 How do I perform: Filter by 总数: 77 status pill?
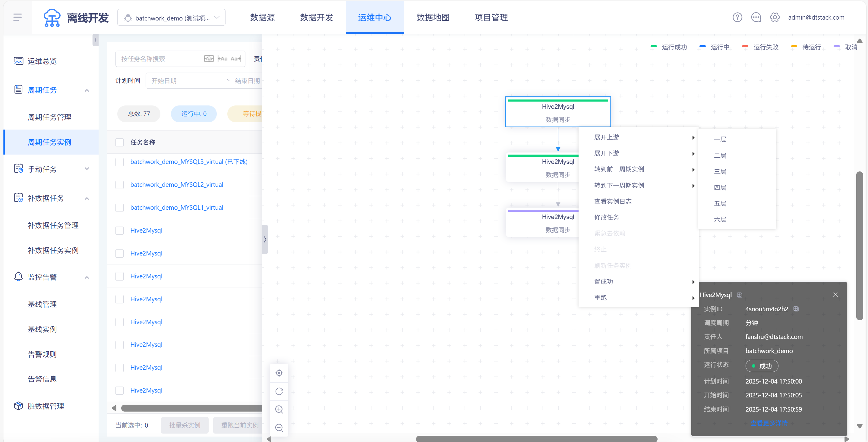click(139, 114)
